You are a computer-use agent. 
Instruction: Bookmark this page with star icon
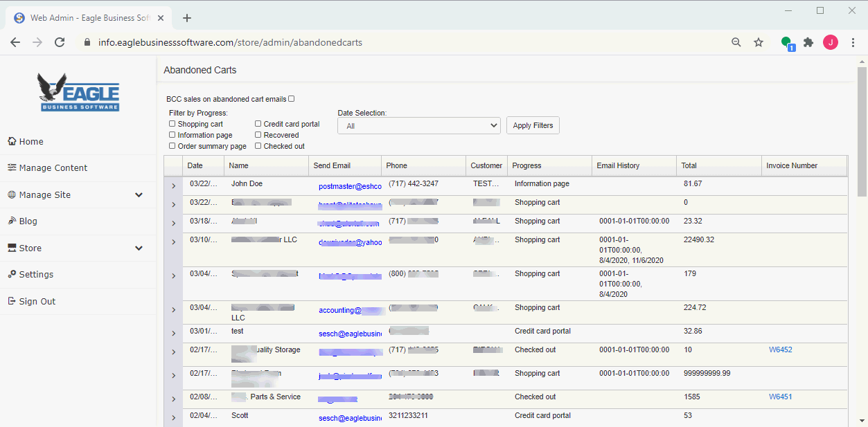point(759,42)
